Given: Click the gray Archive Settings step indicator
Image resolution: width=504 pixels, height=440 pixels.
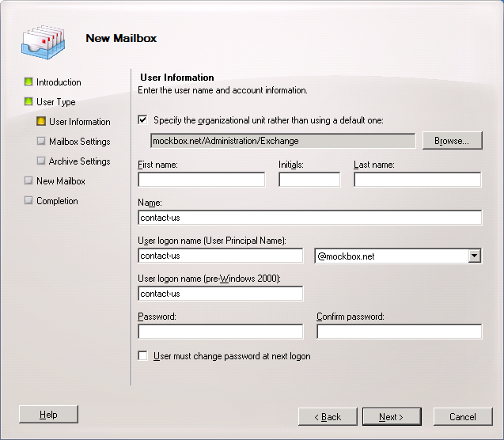Looking at the screenshot, I should coord(41,161).
